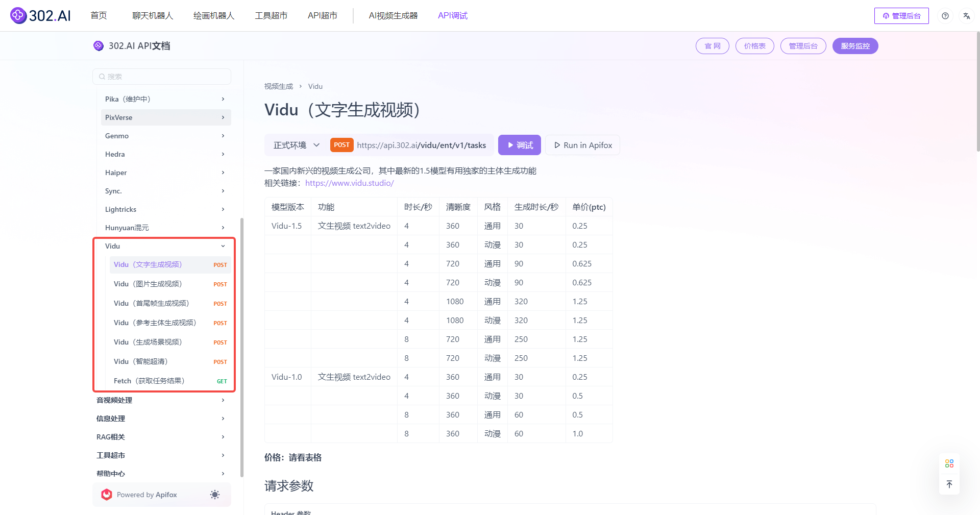Open API超市 navigation item
980x515 pixels.
point(323,16)
